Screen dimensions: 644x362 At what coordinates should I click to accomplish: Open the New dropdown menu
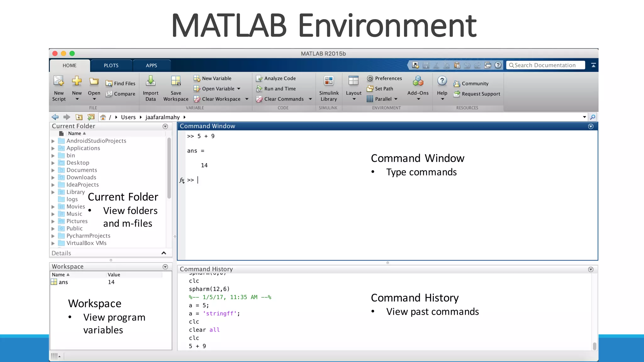[x=77, y=99]
